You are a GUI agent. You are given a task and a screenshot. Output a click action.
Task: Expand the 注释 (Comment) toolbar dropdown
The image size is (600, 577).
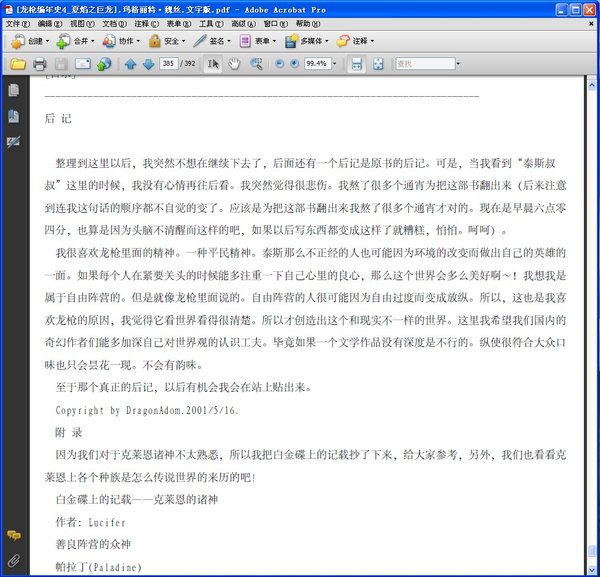point(372,41)
